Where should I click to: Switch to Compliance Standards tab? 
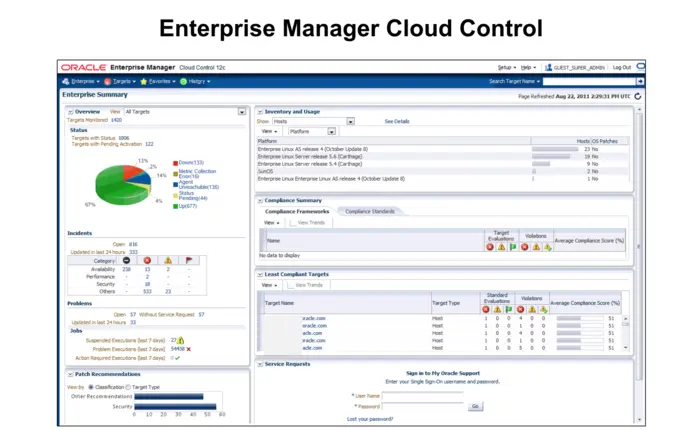point(370,212)
